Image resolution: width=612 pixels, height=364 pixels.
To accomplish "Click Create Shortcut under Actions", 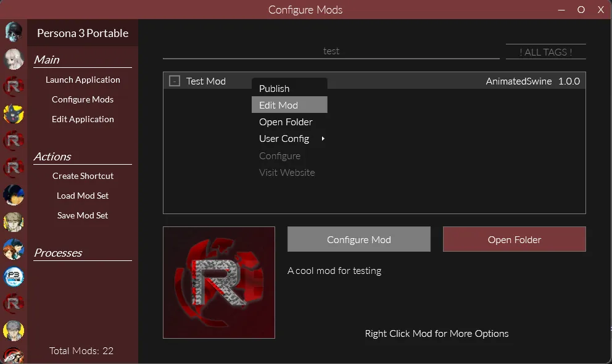I will [x=83, y=176].
